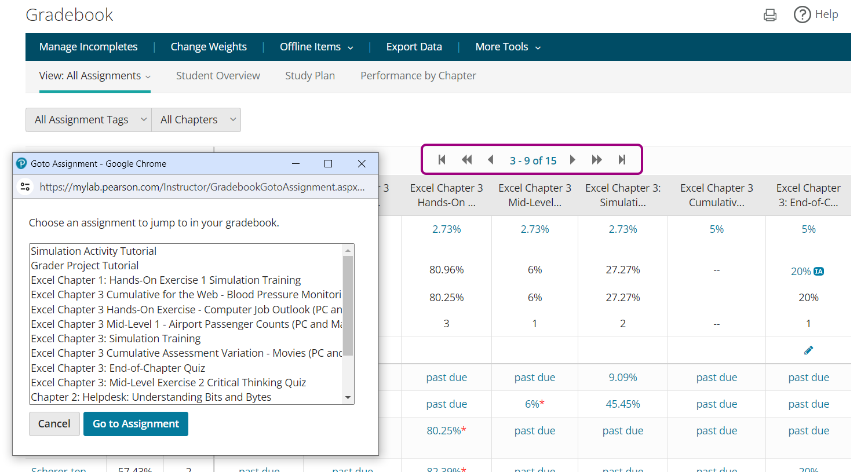The height and width of the screenshot is (472, 868).
Task: Open 45.45% score in Simulation column
Action: [x=623, y=404]
